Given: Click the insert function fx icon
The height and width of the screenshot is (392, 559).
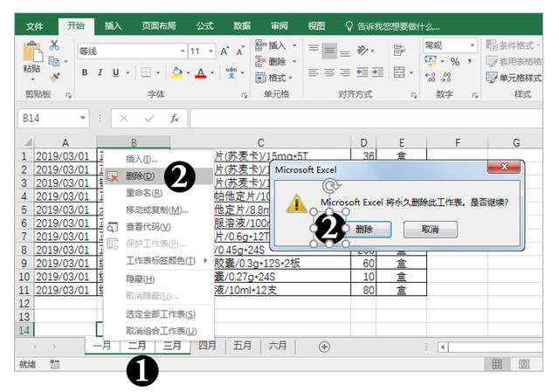Looking at the screenshot, I should coord(175,119).
